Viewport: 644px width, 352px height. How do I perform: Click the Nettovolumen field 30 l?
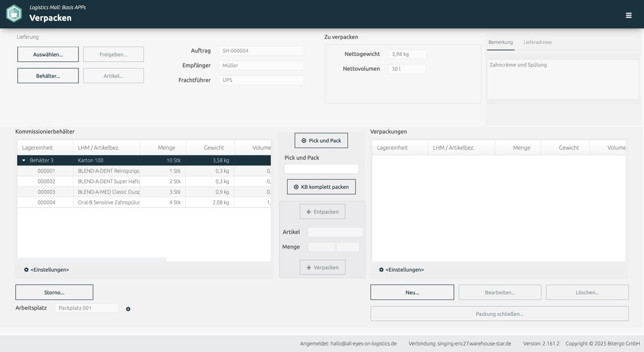click(407, 69)
